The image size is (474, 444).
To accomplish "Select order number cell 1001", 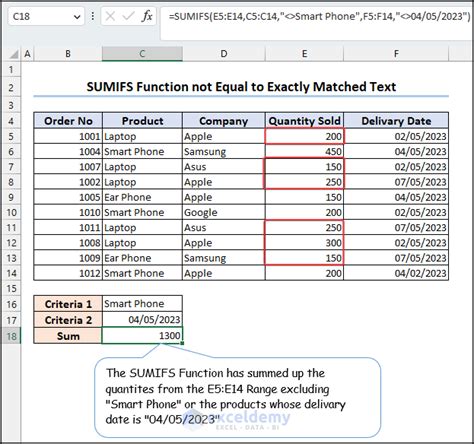I will pos(68,136).
